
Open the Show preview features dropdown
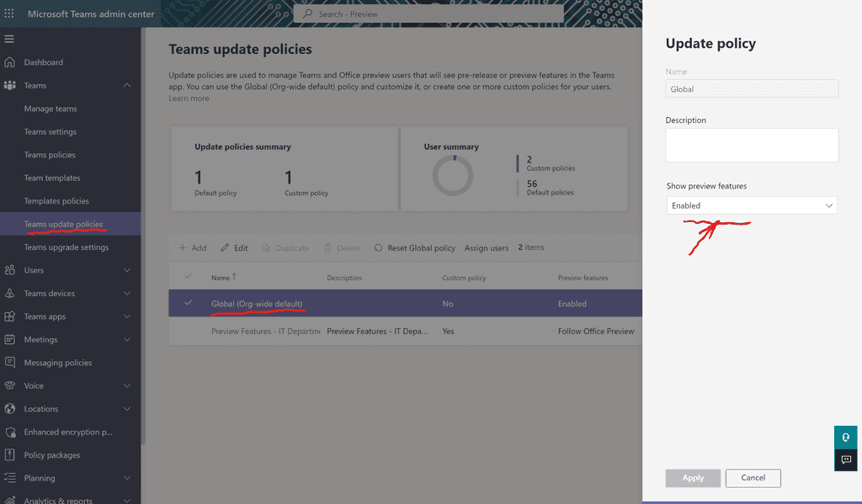point(752,205)
